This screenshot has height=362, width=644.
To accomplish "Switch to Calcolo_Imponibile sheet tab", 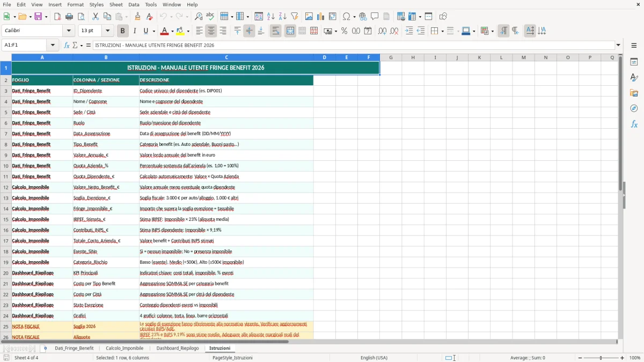I will pos(125,348).
